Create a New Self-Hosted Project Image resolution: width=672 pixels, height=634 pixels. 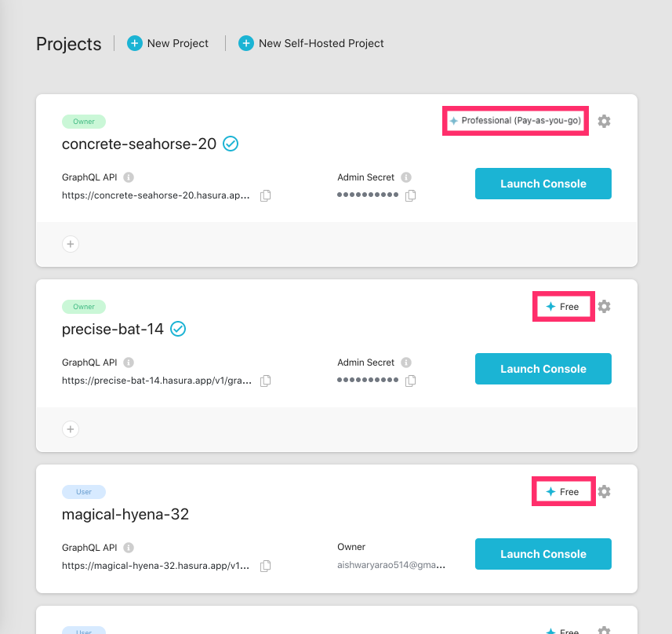[311, 44]
